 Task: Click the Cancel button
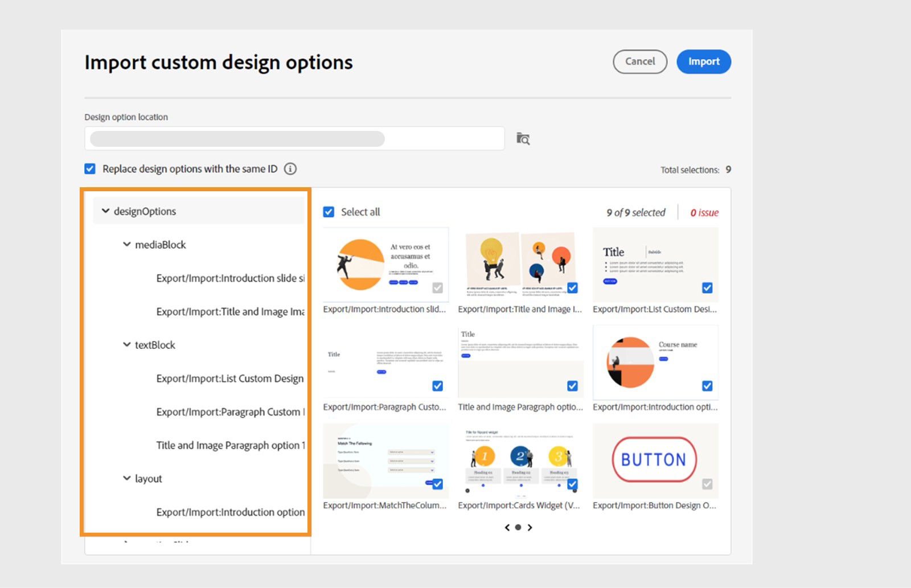[x=640, y=61]
